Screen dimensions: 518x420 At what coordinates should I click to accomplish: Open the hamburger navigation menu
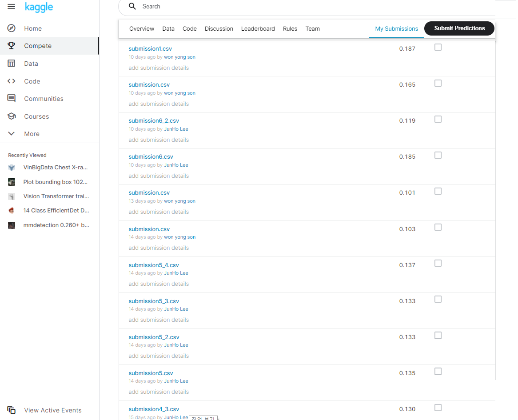11,7
